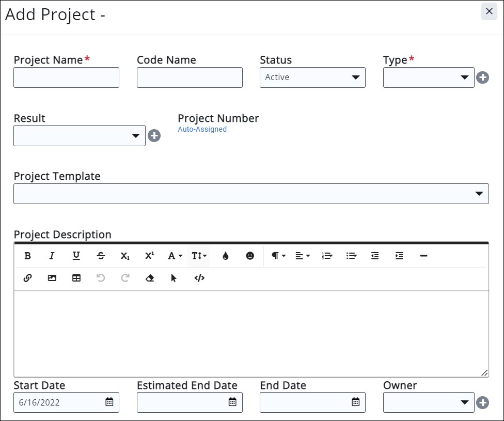Insert an image into the description
The width and height of the screenshot is (504, 421).
[52, 278]
